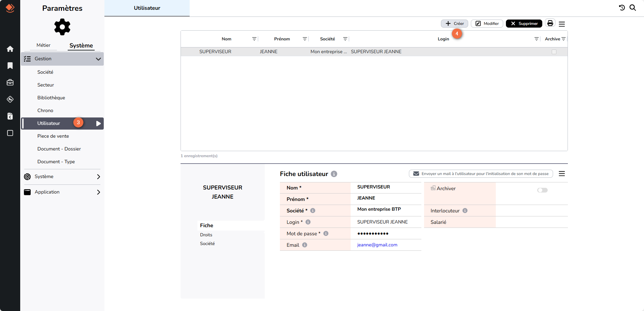The width and height of the screenshot is (644, 311).
Task: Open hamburger menu next to print icon
Action: click(x=562, y=24)
